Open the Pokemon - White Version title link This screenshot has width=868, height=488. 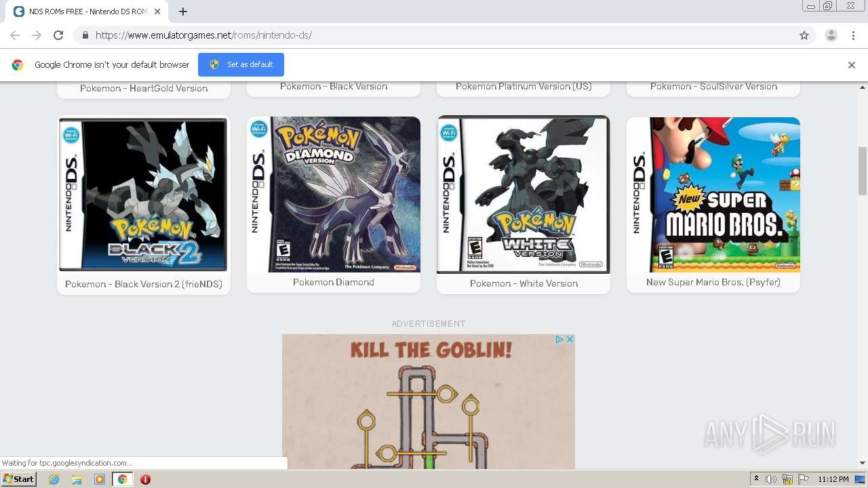click(524, 283)
